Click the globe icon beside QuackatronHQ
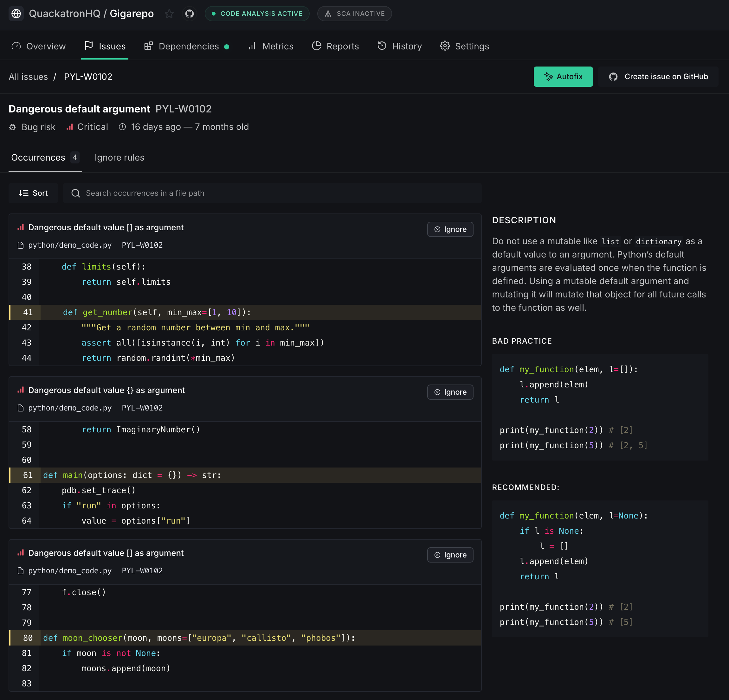 (x=16, y=14)
